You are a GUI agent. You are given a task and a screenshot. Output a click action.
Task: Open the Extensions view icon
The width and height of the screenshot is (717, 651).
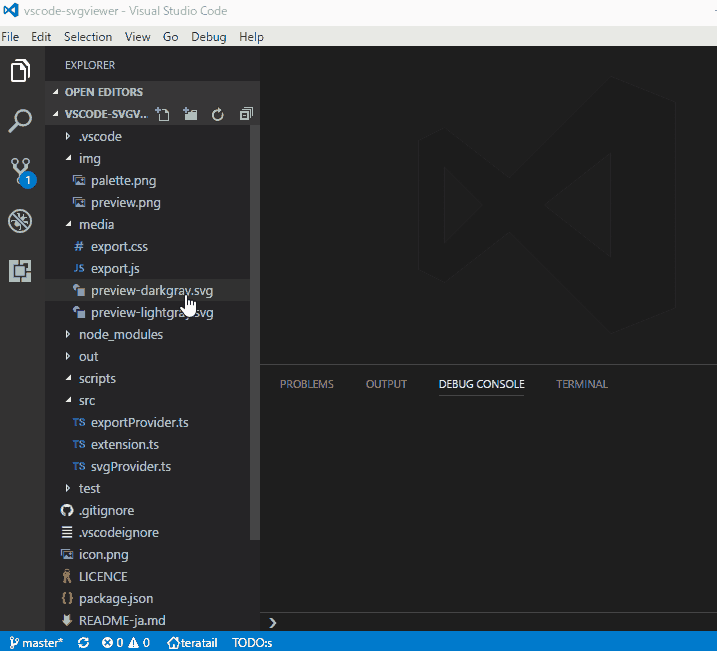[21, 270]
